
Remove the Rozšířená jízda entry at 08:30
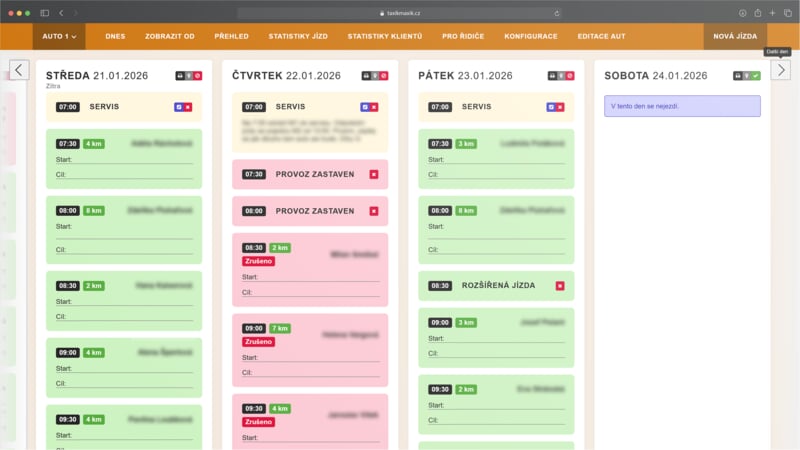(x=560, y=286)
